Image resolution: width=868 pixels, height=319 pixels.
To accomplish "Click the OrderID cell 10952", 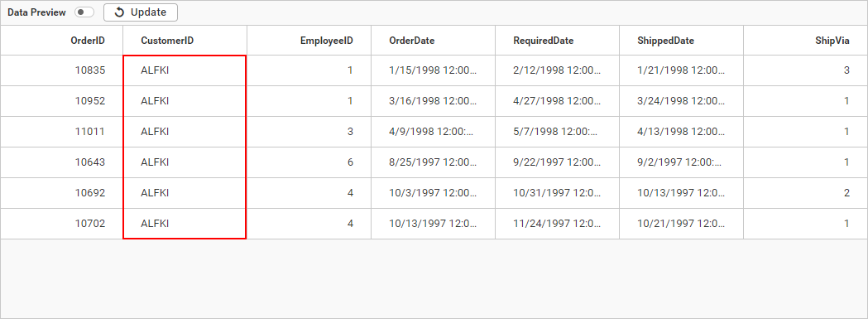I will 61,101.
